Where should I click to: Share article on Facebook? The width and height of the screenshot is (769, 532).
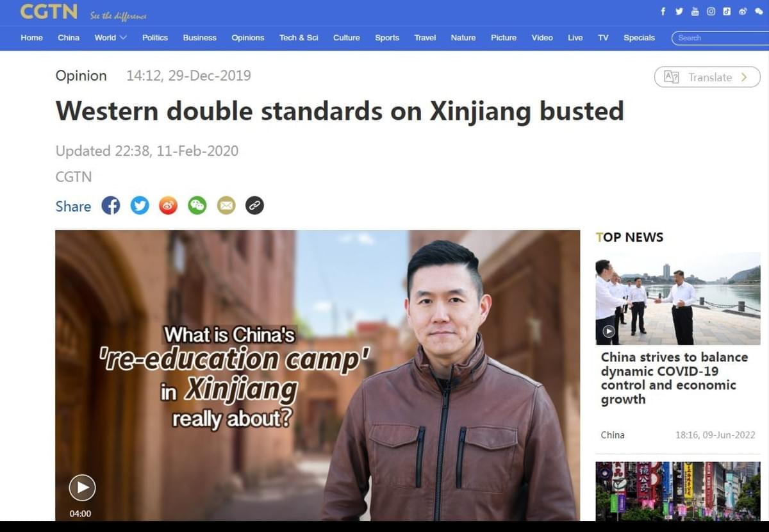(111, 206)
